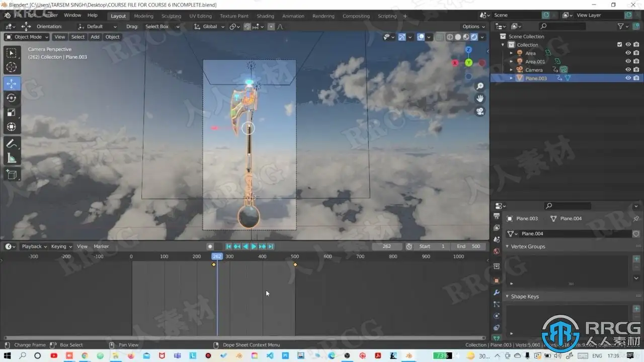Add a new vertex group with the plus button
Image resolution: width=644 pixels, height=362 pixels.
click(x=636, y=259)
